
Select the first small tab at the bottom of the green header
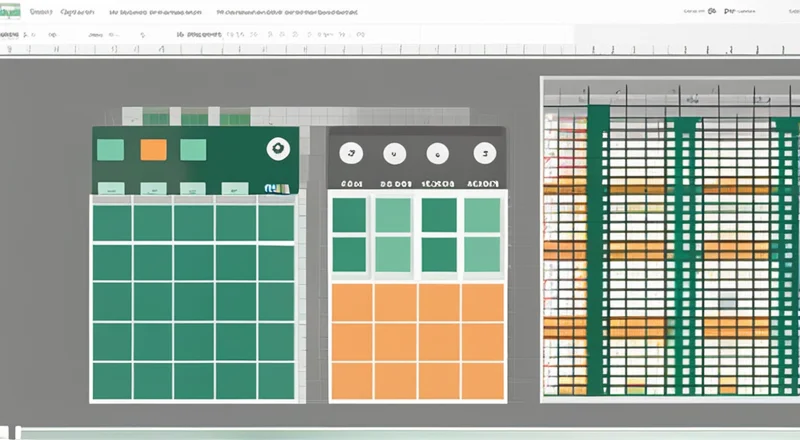111,187
